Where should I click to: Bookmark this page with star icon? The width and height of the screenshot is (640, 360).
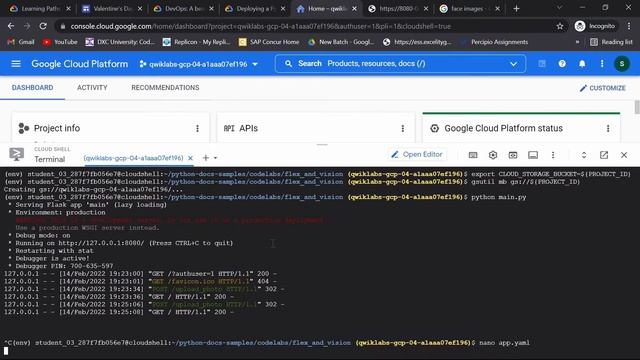[560, 26]
